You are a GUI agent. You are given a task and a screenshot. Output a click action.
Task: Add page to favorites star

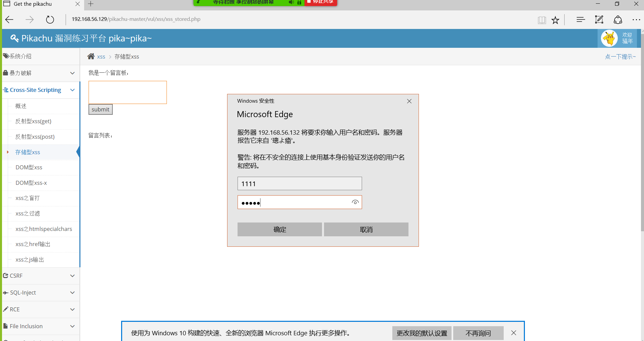pos(555,20)
